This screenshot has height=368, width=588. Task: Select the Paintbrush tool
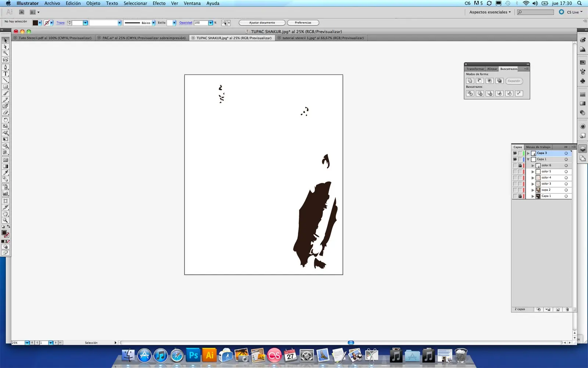click(x=6, y=93)
